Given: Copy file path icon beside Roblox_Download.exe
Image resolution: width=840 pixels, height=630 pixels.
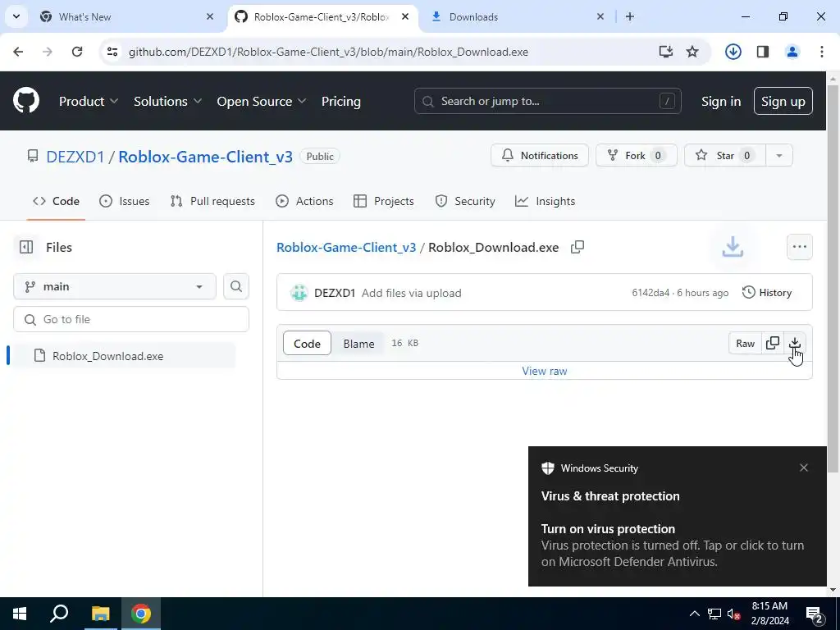Looking at the screenshot, I should click(577, 247).
